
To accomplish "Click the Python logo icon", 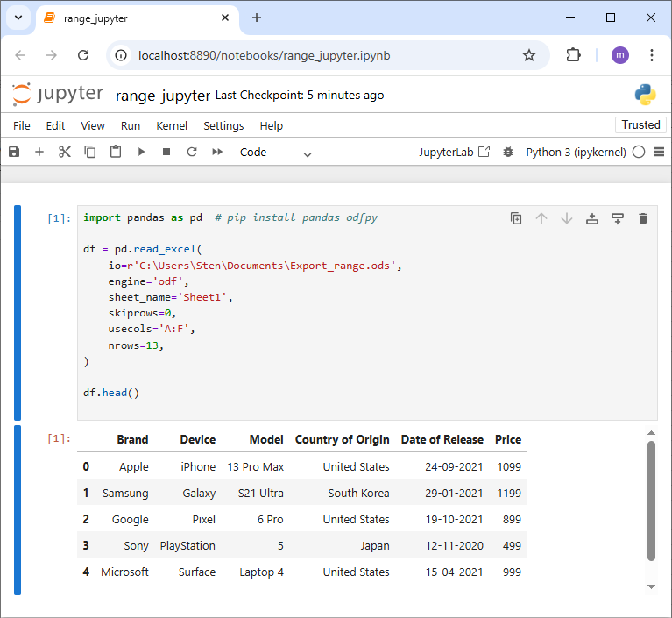I will (x=645, y=95).
